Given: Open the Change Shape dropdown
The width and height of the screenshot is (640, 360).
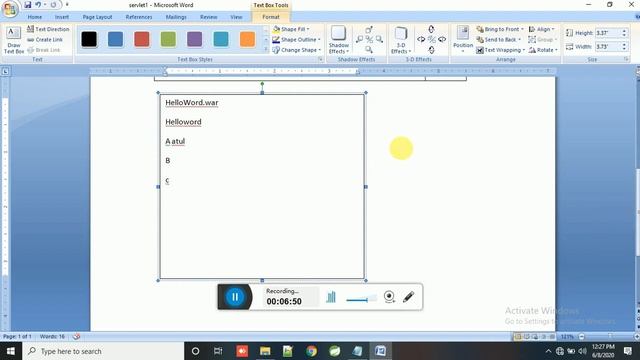Looking at the screenshot, I should click(296, 50).
